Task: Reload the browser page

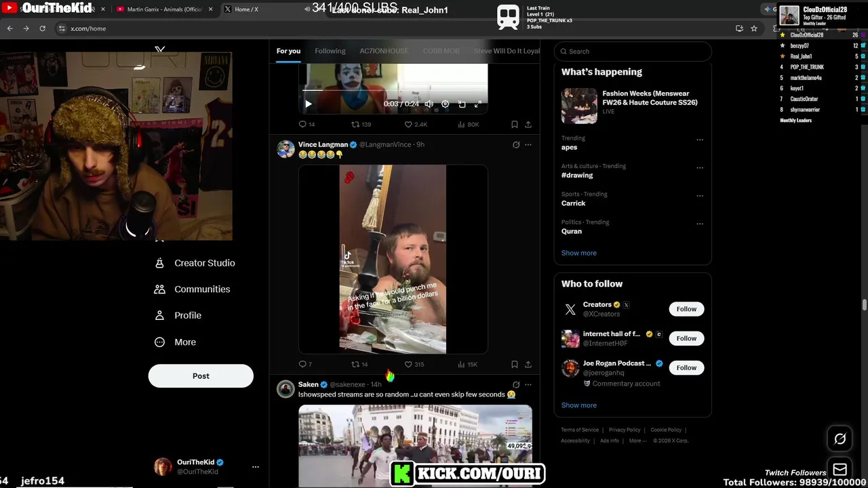Action: tap(42, 28)
